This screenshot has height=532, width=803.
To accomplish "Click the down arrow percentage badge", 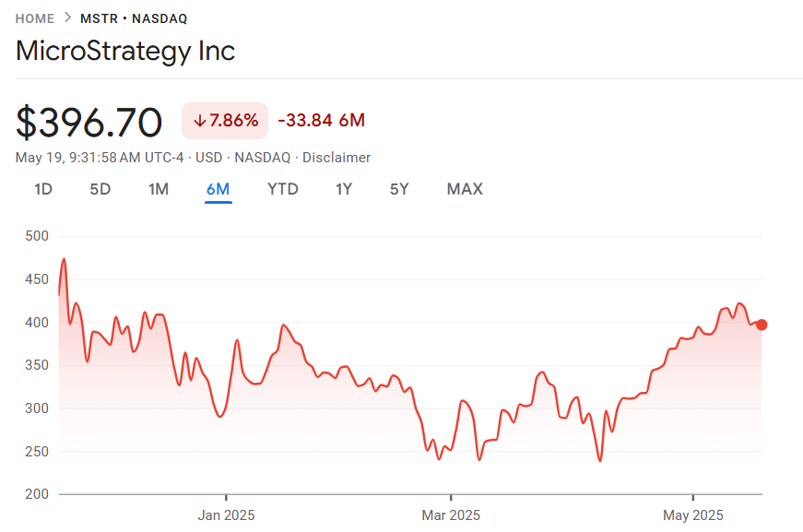I will pos(225,121).
